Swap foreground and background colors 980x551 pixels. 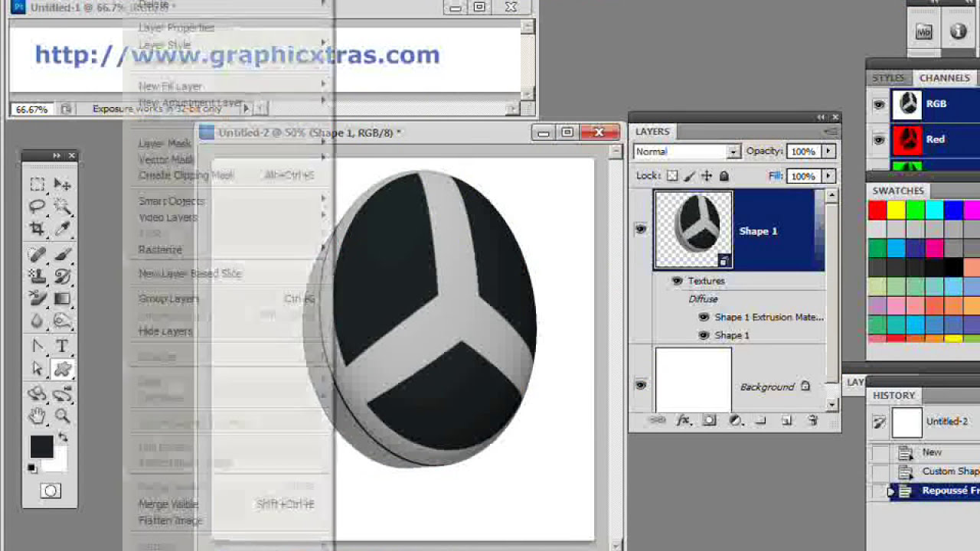[63, 439]
